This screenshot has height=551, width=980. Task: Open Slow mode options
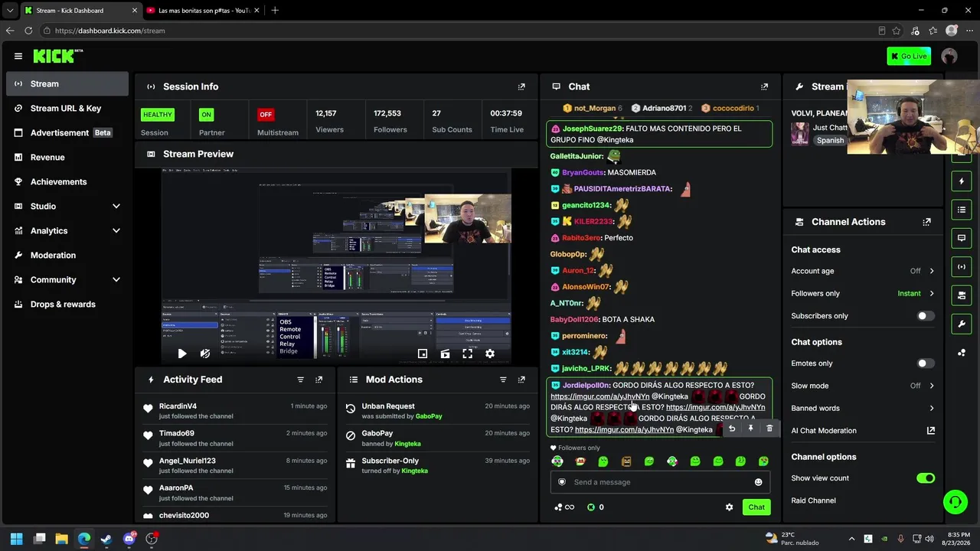coord(863,386)
